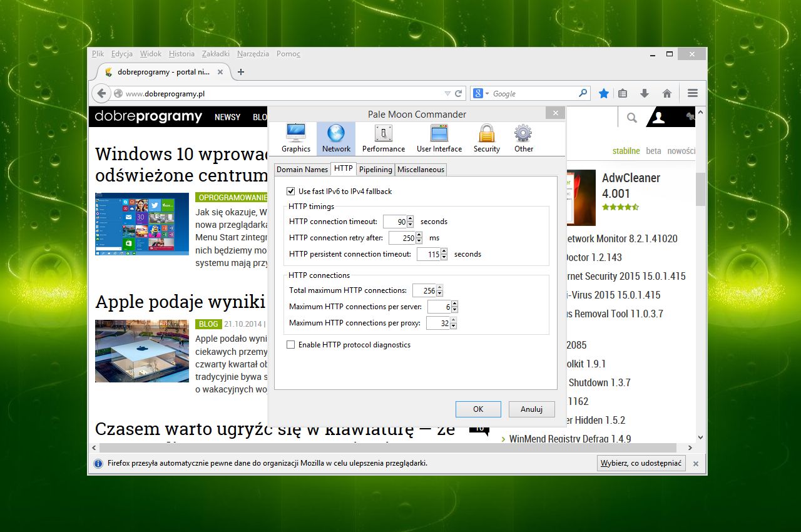The image size is (801, 532).
Task: Decrease total maximum HTTP connections
Action: tap(440, 294)
